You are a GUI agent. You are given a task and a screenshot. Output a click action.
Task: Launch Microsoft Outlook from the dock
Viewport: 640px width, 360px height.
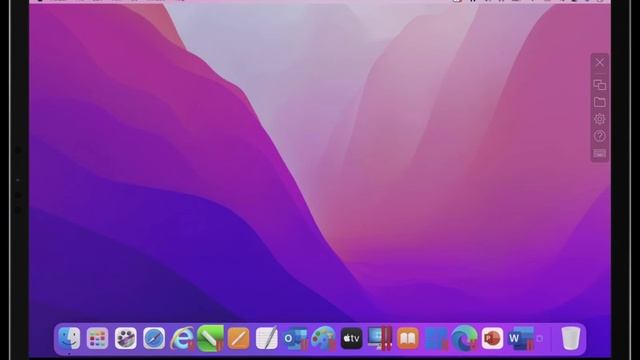coord(295,338)
